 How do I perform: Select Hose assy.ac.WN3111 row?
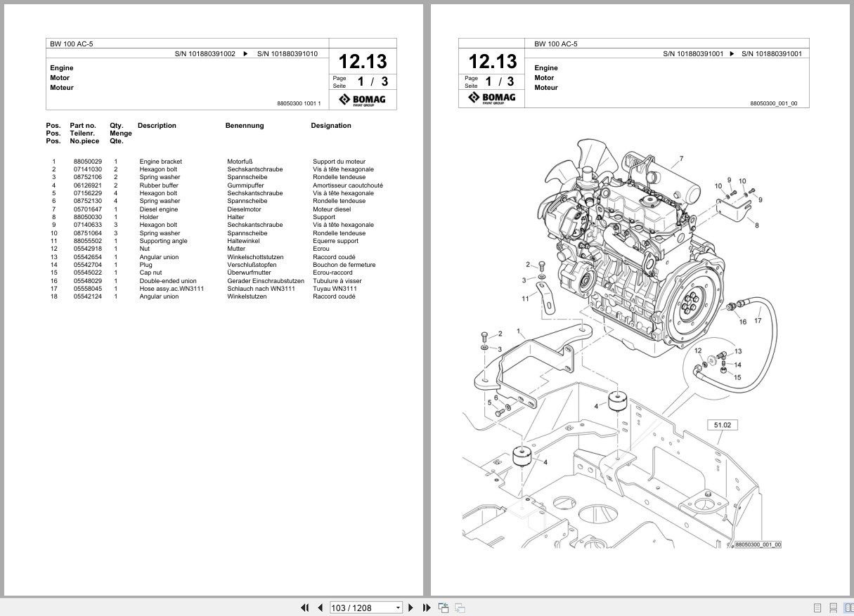point(214,289)
